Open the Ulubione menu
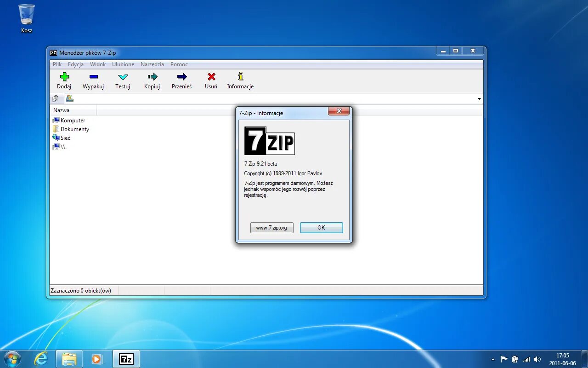 tap(123, 64)
